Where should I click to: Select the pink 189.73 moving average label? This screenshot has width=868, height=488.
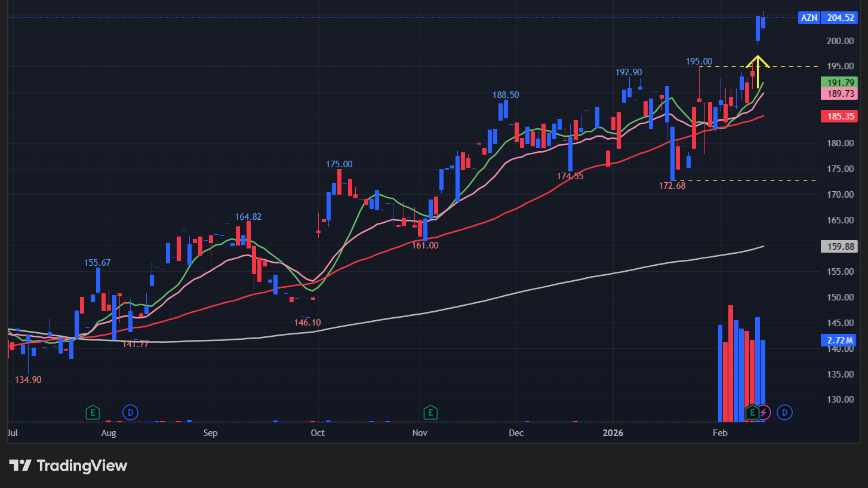[839, 94]
